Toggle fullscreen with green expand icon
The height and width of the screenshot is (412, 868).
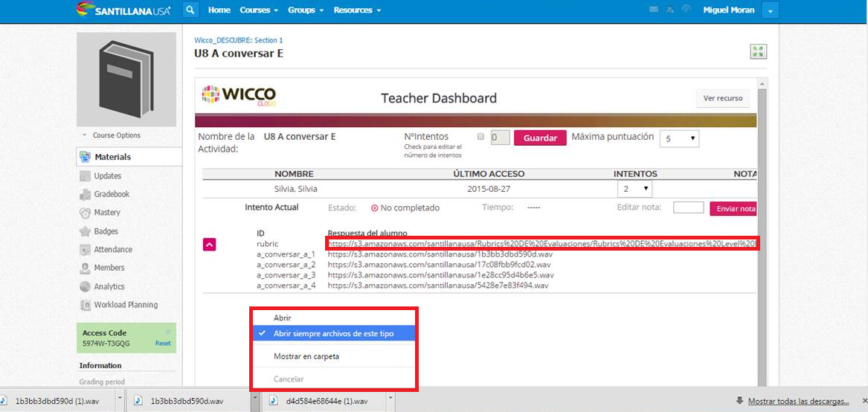(x=758, y=52)
